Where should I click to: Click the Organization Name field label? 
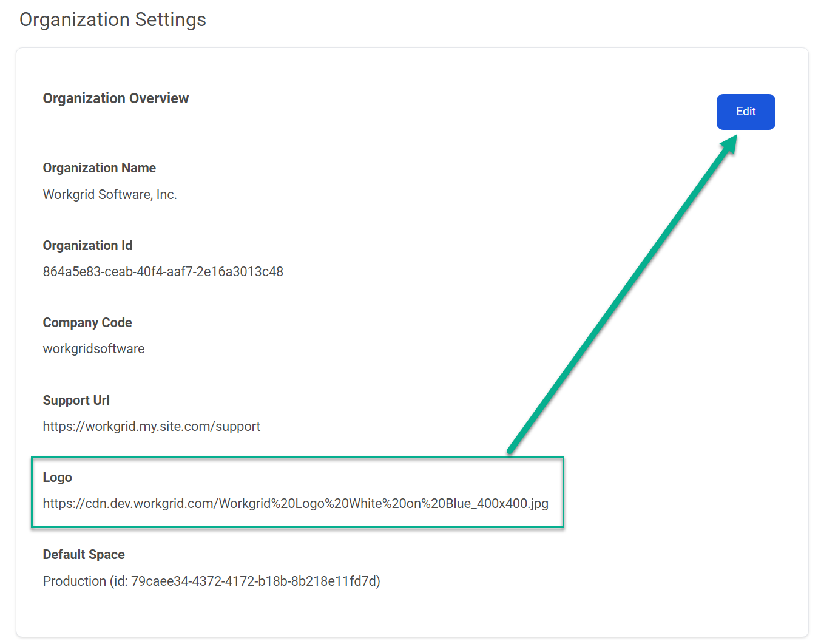(x=99, y=168)
